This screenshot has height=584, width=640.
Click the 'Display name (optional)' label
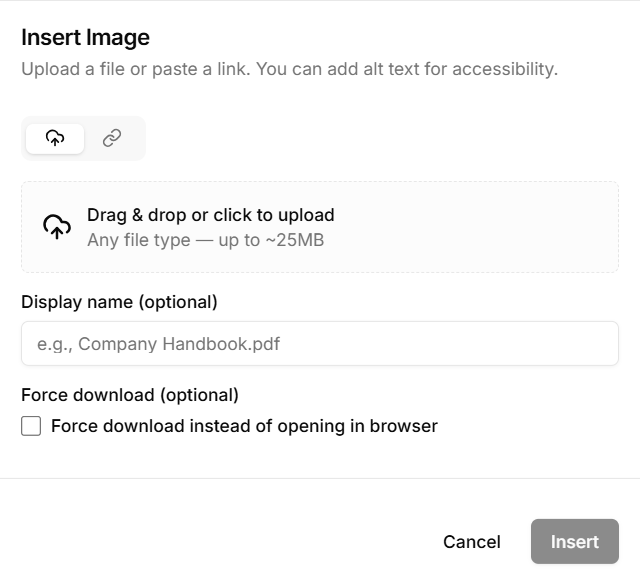pos(119,301)
